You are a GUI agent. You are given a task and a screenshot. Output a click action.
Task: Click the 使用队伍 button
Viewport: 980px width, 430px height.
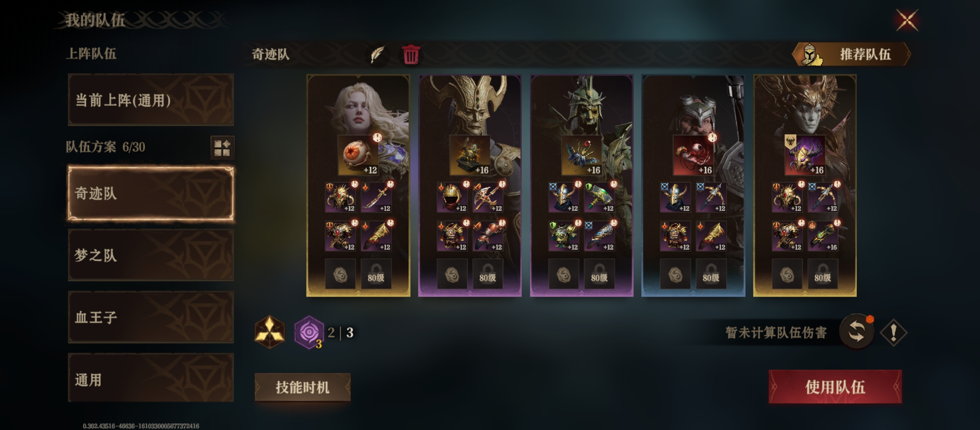coord(835,387)
